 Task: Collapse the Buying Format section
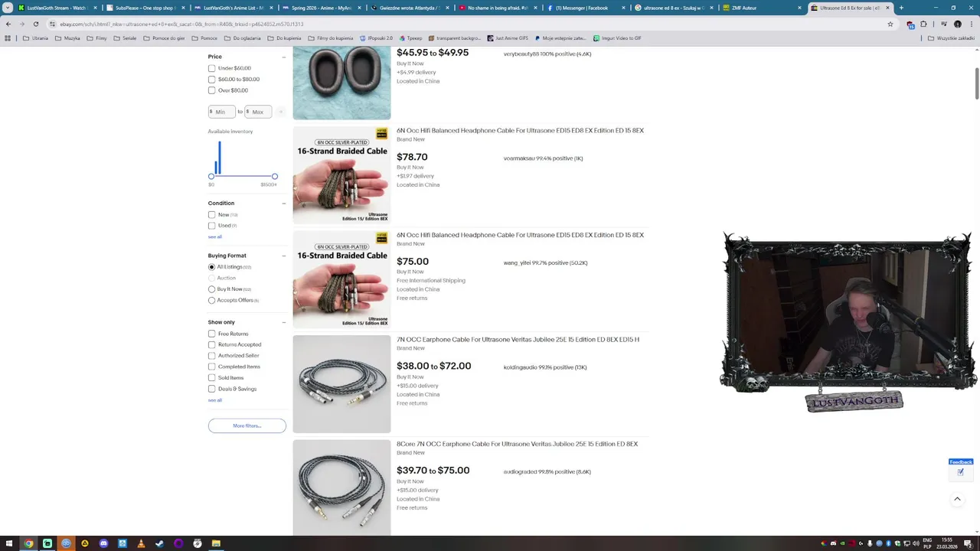(283, 256)
